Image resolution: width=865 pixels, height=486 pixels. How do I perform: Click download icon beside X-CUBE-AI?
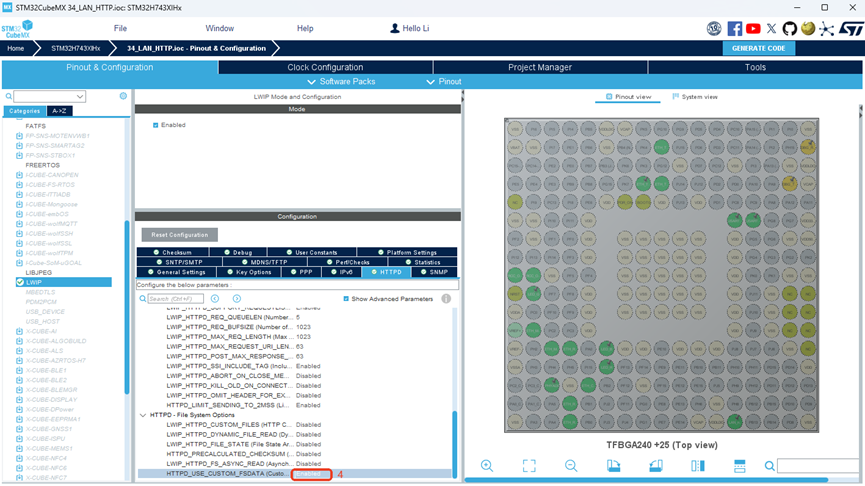tap(19, 331)
